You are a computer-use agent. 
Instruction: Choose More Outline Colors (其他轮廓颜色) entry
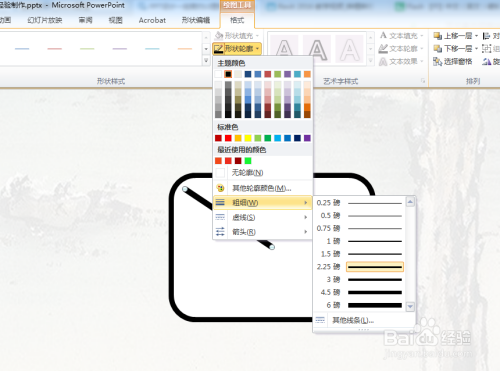(262, 188)
